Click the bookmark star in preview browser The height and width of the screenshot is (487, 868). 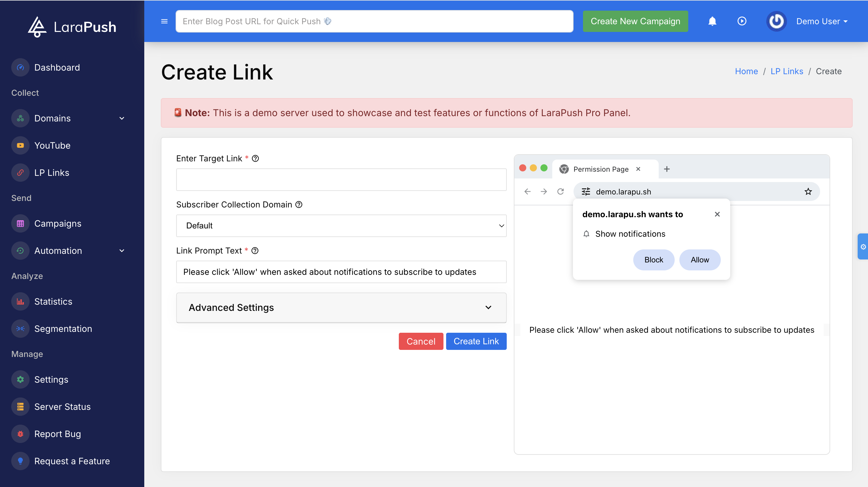coord(808,191)
